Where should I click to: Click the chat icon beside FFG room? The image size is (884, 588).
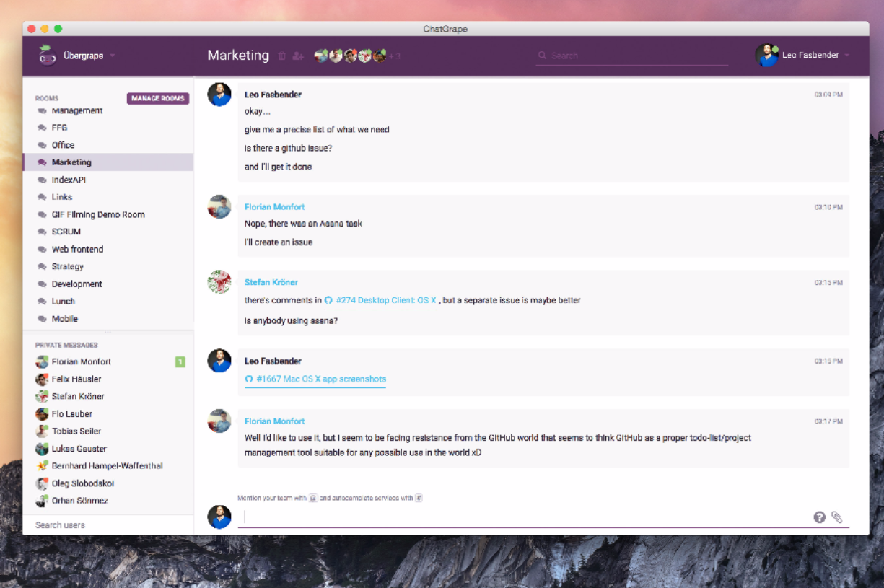point(42,128)
